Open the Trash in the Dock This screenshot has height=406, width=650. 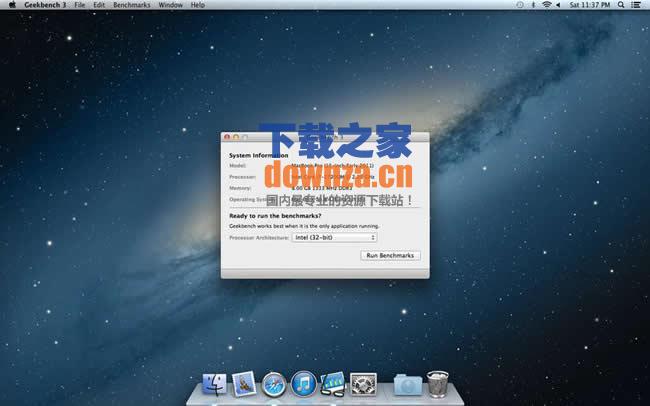tap(438, 384)
